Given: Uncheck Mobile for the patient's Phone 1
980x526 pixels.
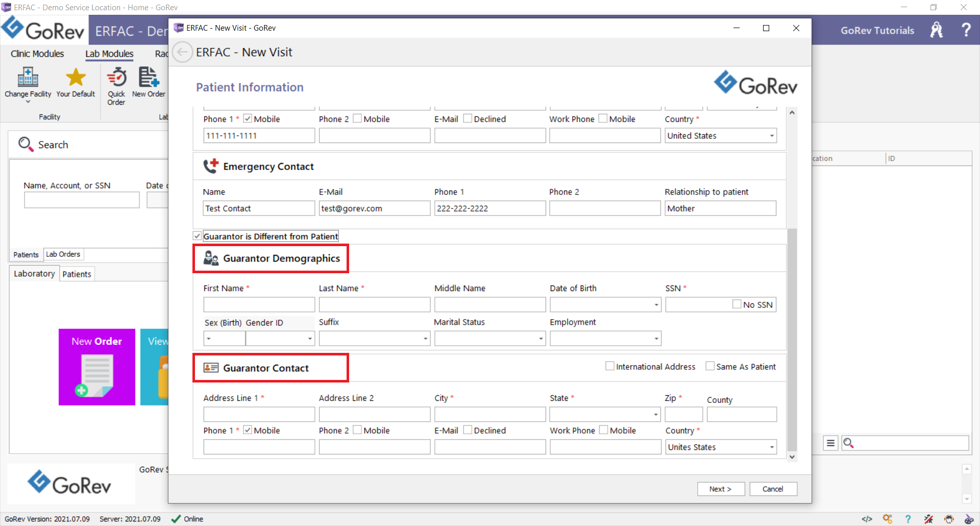Looking at the screenshot, I should point(248,118).
